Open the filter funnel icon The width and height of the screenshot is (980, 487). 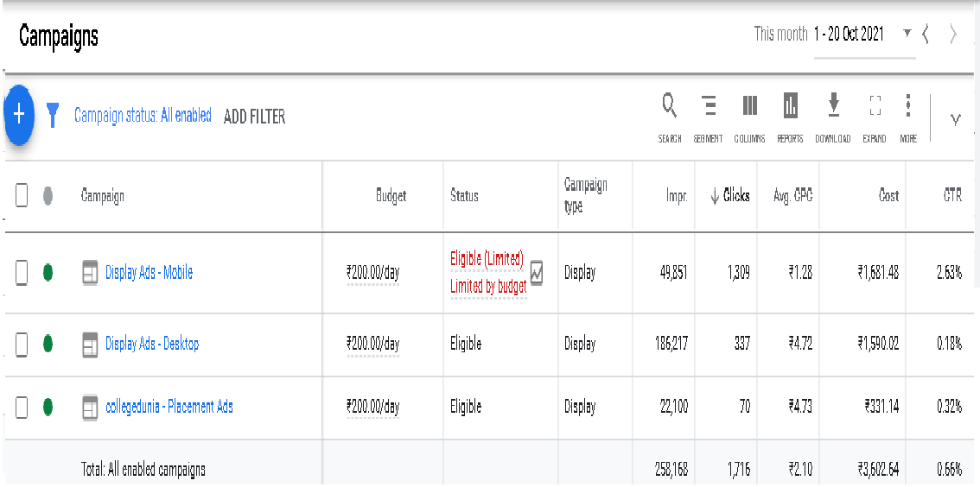tap(53, 115)
